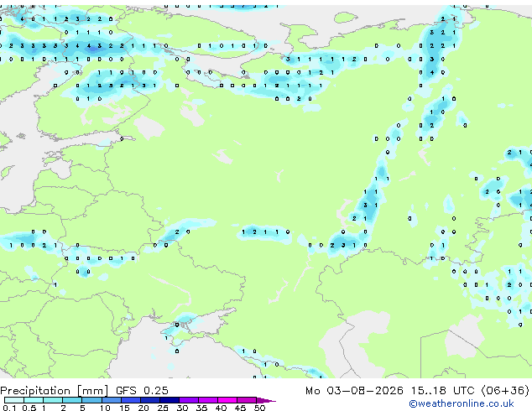532x411 pixels.
Task: Click the 40–45 mm magenta legend swatch
Action: click(x=227, y=400)
